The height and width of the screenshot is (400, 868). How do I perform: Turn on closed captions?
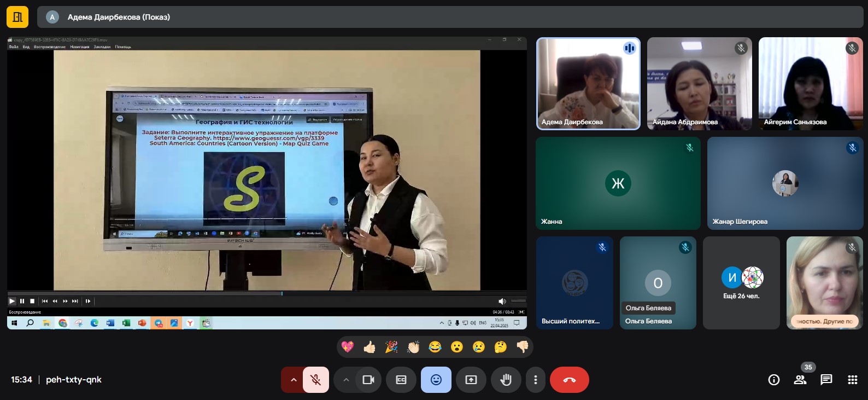(401, 380)
